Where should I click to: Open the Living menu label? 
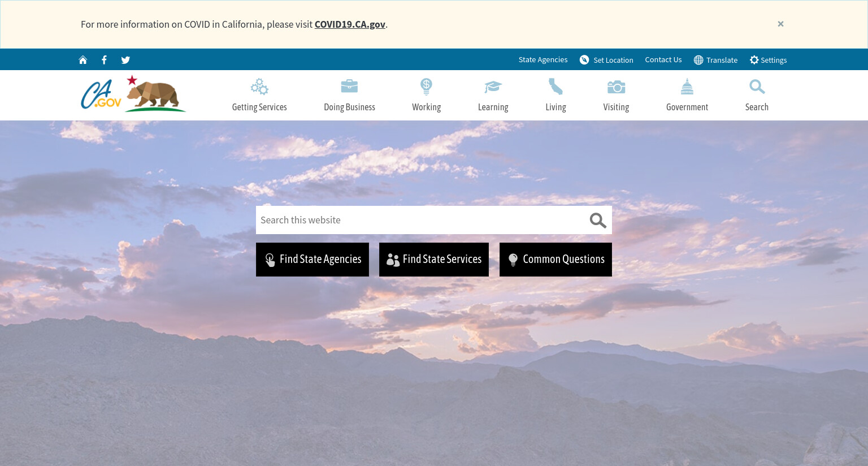[555, 107]
